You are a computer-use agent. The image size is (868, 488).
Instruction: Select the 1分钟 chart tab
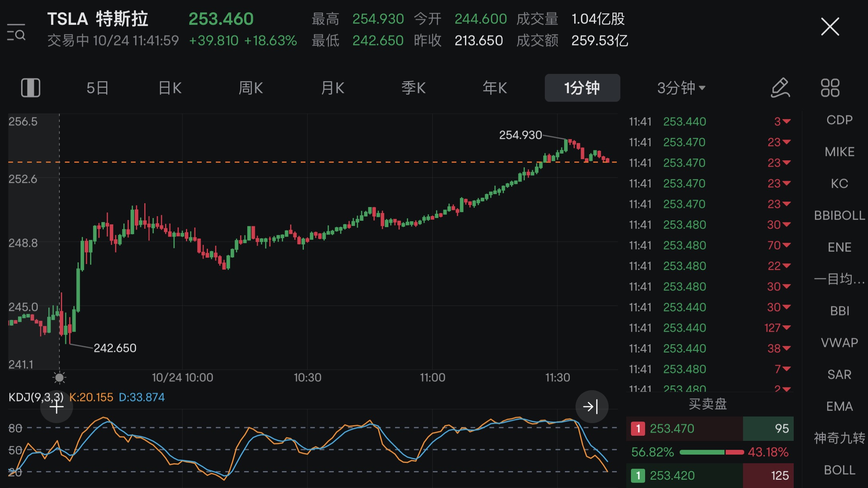pos(582,88)
